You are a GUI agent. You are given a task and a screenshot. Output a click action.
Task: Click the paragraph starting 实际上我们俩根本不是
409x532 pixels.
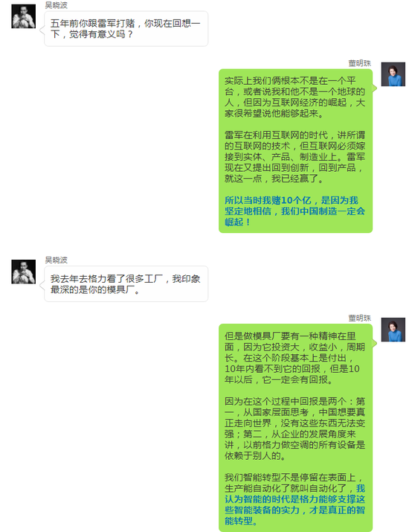tap(294, 97)
